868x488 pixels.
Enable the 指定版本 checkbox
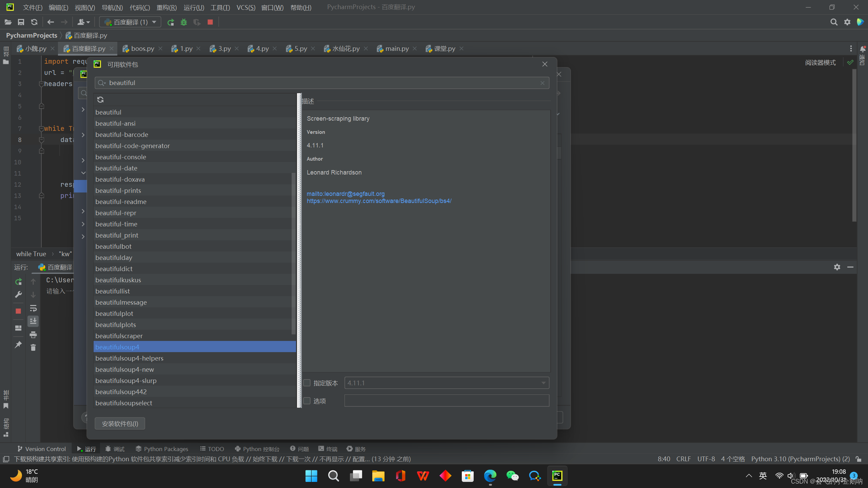307,383
